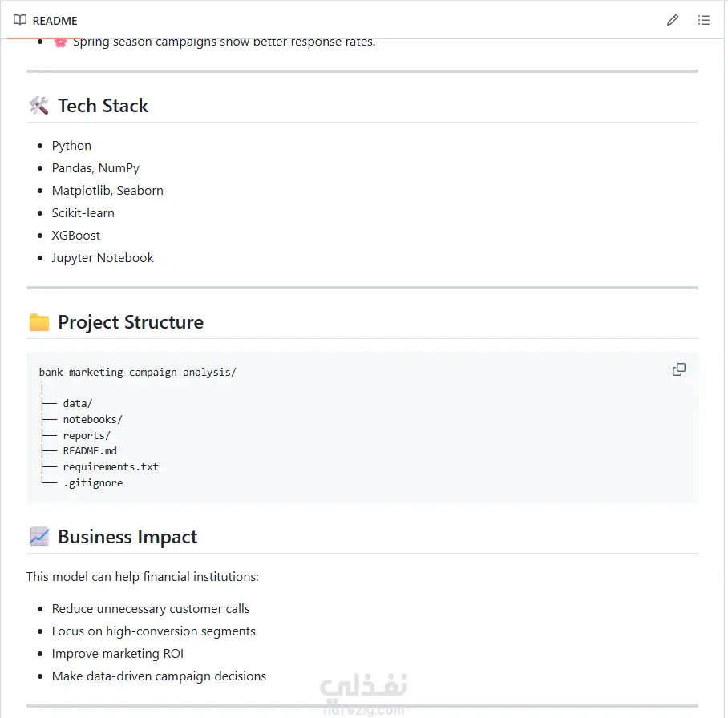Click the requirements.txt entry in code block

coord(111,467)
